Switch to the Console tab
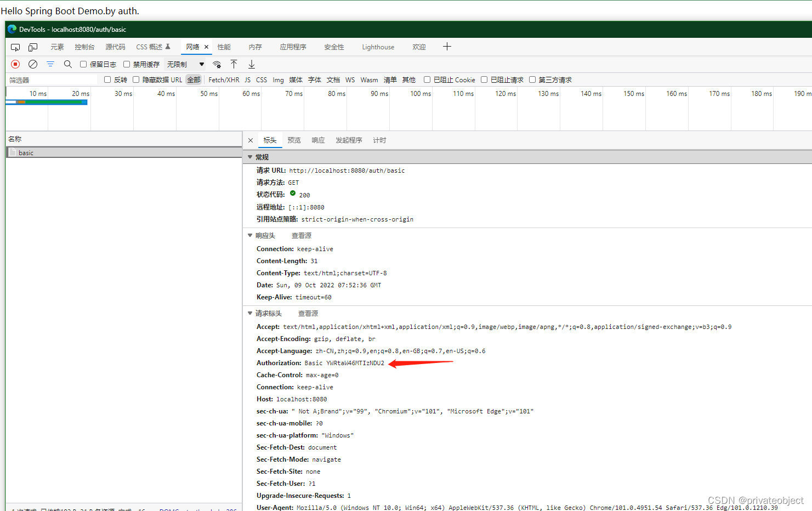This screenshot has width=812, height=511. (84, 47)
